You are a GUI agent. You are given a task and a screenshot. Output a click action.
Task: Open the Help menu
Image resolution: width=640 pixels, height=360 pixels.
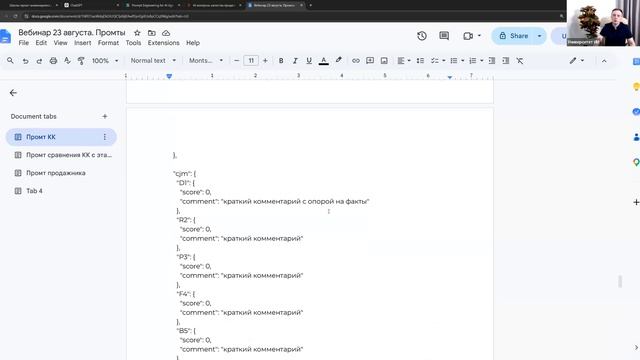coord(193,43)
